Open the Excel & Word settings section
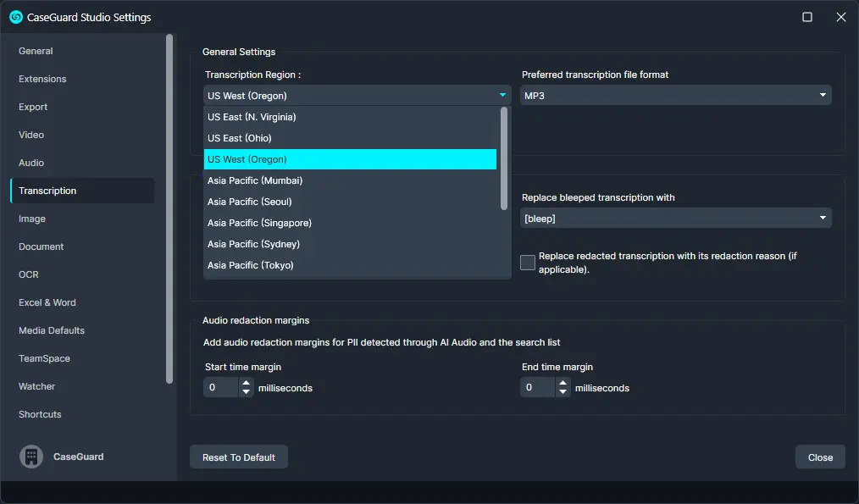This screenshot has width=859, height=504. pyautogui.click(x=82, y=302)
